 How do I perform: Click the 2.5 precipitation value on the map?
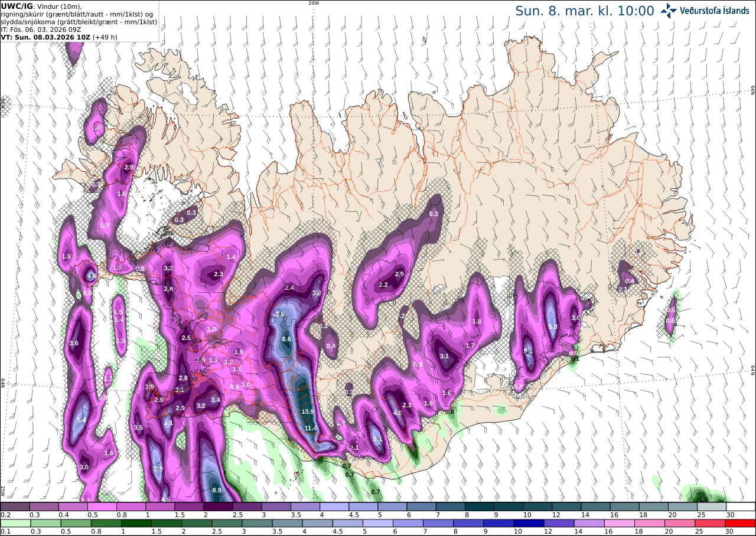click(186, 338)
